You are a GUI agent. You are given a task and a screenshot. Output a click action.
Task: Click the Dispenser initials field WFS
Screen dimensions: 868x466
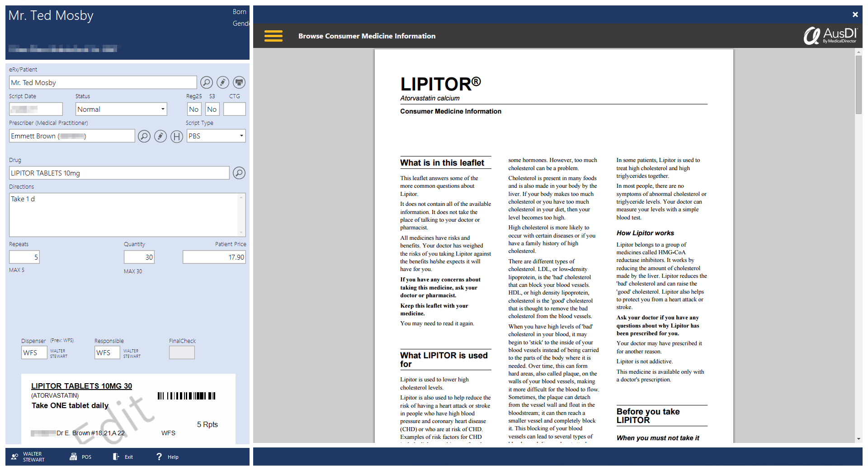point(34,352)
